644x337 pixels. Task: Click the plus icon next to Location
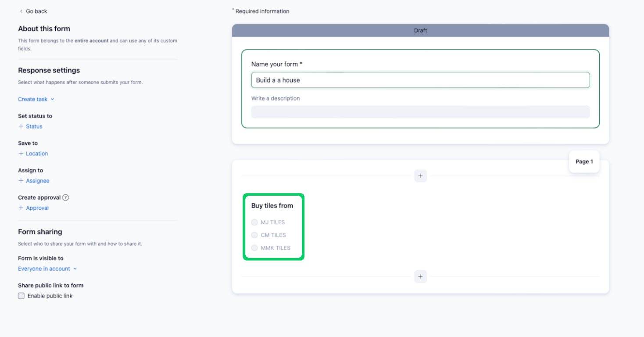pos(21,154)
